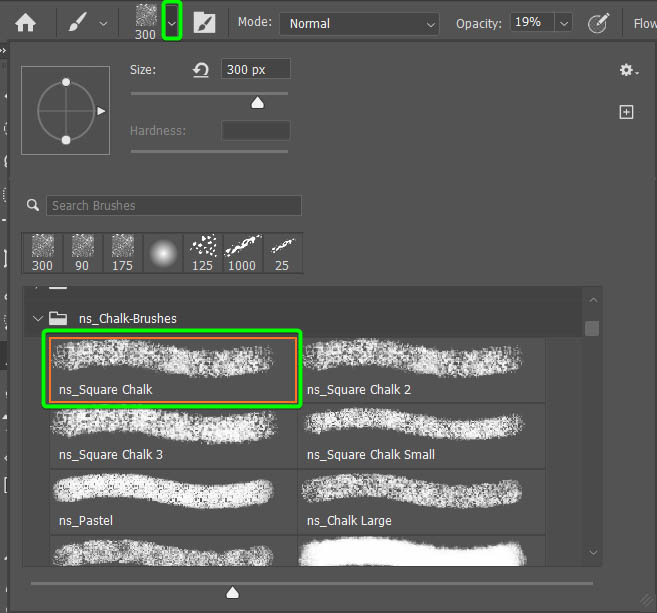Viewport: 657px width, 613px height.
Task: Click the brush angle and roundness preview
Action: (66, 111)
